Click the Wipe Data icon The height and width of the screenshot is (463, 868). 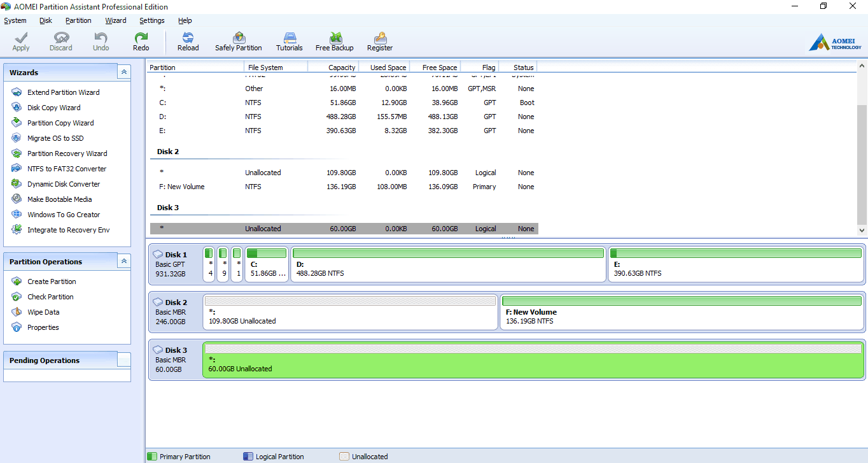click(17, 312)
